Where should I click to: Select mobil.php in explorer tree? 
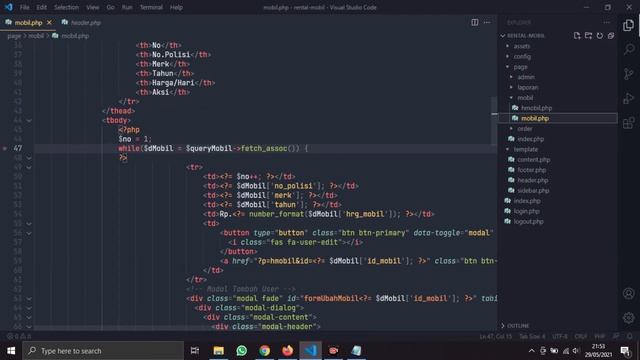click(x=535, y=118)
